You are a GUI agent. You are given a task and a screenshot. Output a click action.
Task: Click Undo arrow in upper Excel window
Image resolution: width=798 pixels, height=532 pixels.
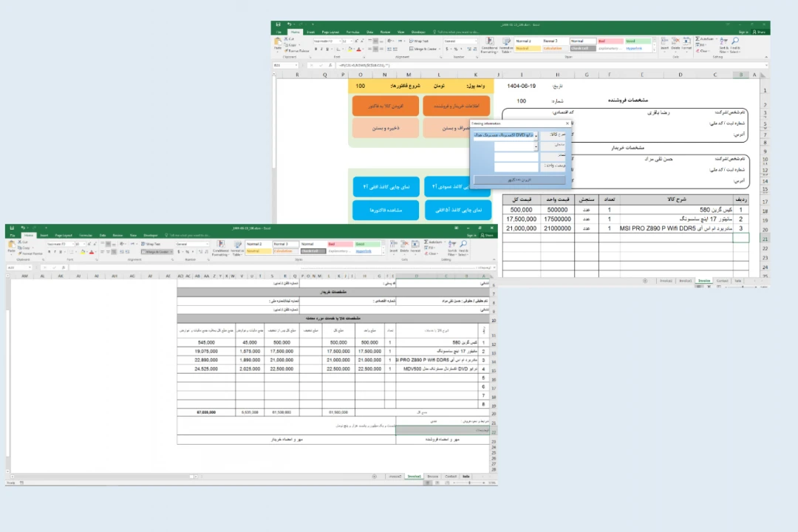[289, 24]
